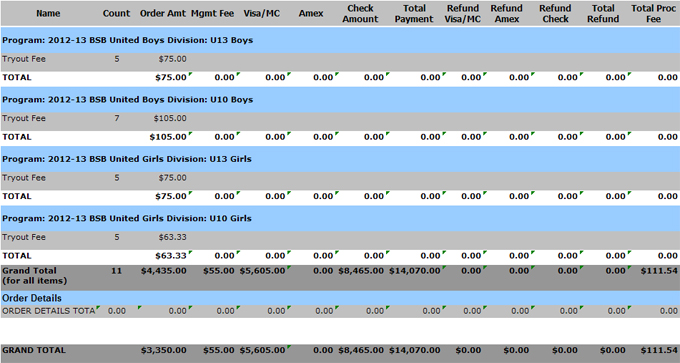The image size is (680, 363).
Task: Click the bold $105.00 TOTAL cell
Action: pos(168,137)
